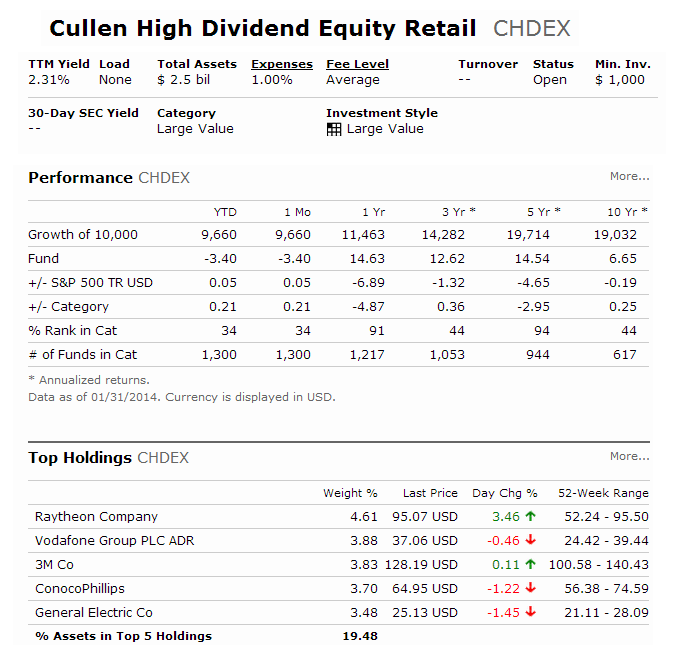This screenshot has width=674, height=655.
Task: Click the TTM Yield value 2.31%
Action: pyautogui.click(x=49, y=80)
